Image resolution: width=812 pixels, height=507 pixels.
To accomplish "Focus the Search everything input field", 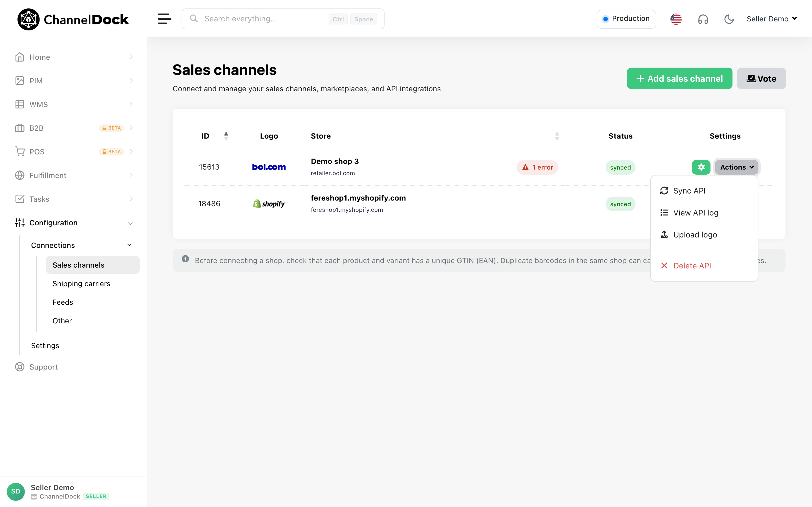I will click(x=283, y=19).
